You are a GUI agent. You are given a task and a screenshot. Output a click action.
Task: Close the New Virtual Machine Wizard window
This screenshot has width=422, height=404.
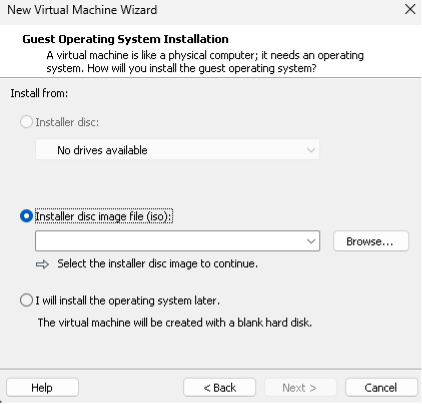tap(410, 9)
